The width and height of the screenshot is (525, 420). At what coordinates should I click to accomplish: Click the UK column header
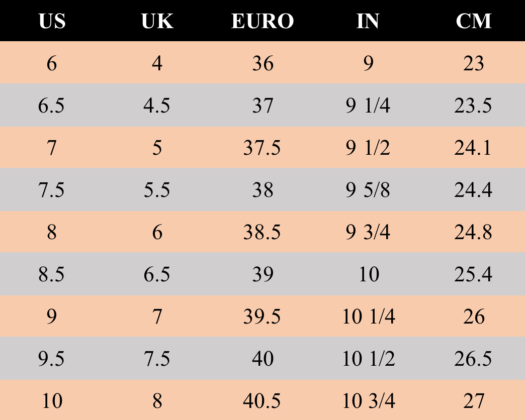[x=157, y=21]
